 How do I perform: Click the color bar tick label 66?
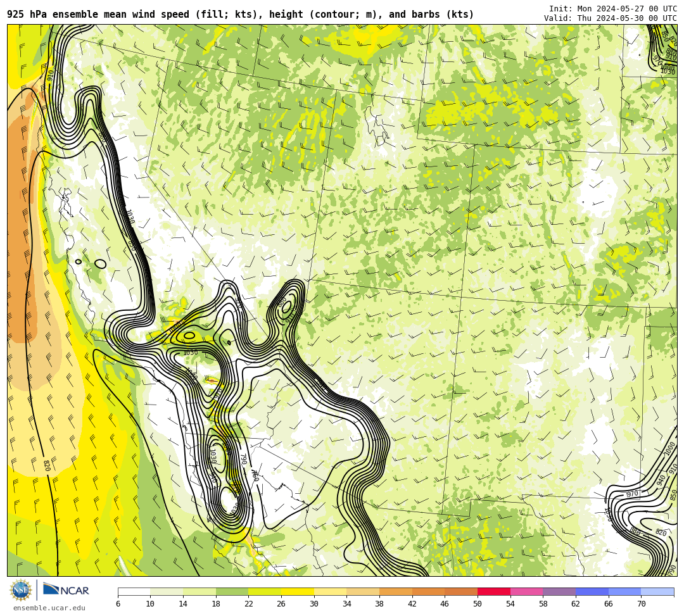[x=609, y=604]
